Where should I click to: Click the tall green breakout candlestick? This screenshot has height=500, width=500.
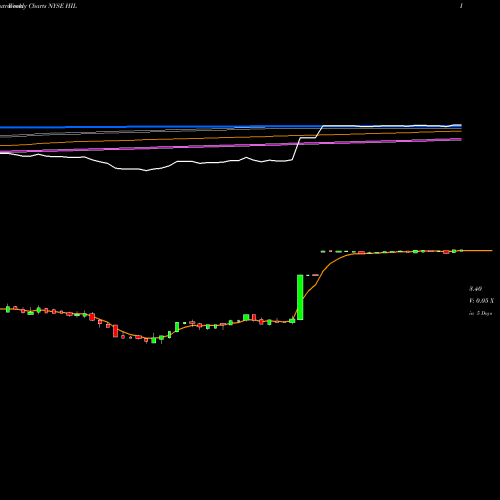click(x=300, y=297)
